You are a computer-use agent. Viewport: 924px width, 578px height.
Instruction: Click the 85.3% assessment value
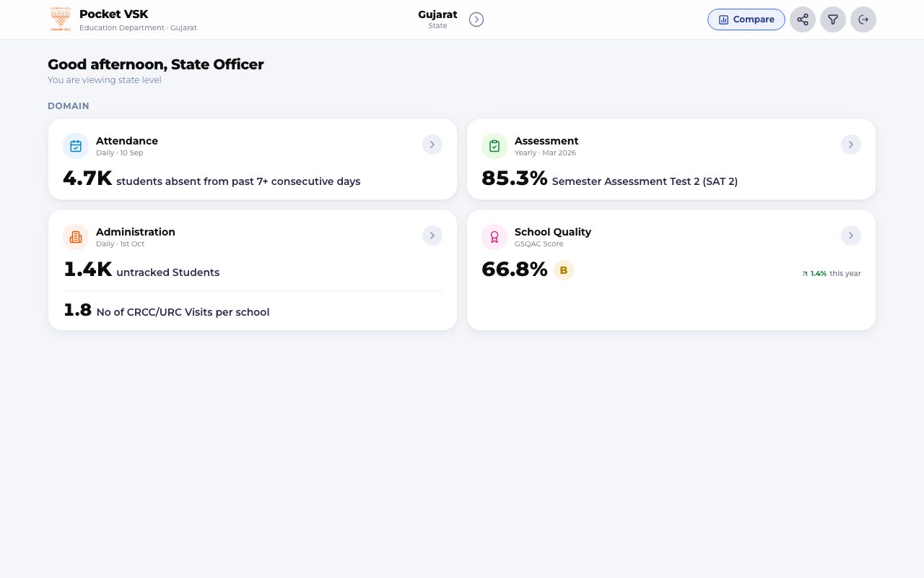515,178
